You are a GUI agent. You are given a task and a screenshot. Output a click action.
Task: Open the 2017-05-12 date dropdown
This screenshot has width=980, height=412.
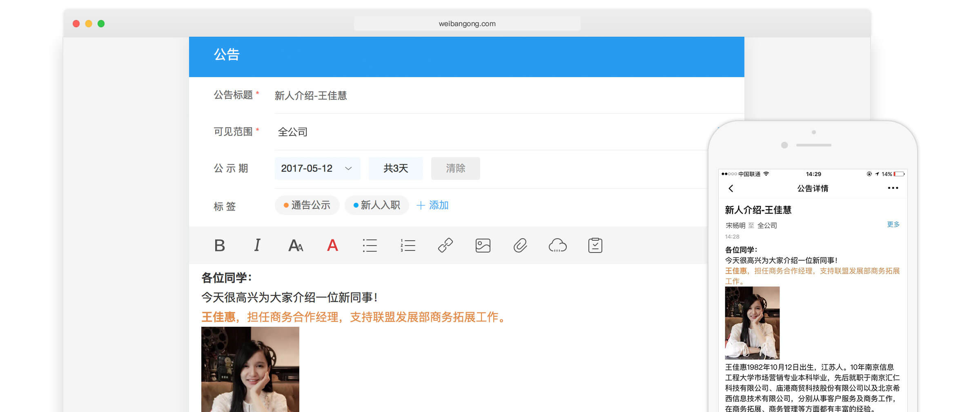tap(317, 168)
